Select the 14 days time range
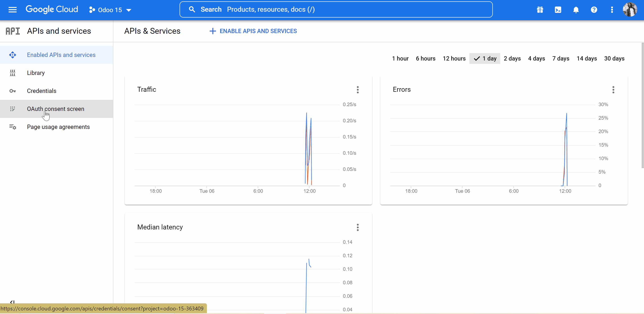 tap(586, 58)
